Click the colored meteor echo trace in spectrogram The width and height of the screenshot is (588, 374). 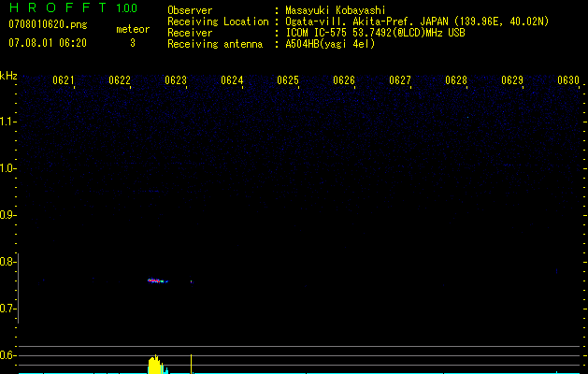coord(157,280)
